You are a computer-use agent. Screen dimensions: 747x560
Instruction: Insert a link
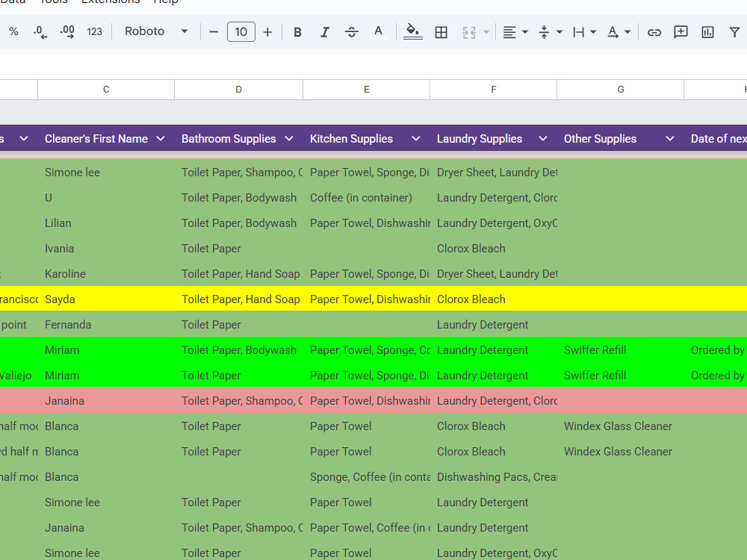click(x=654, y=32)
